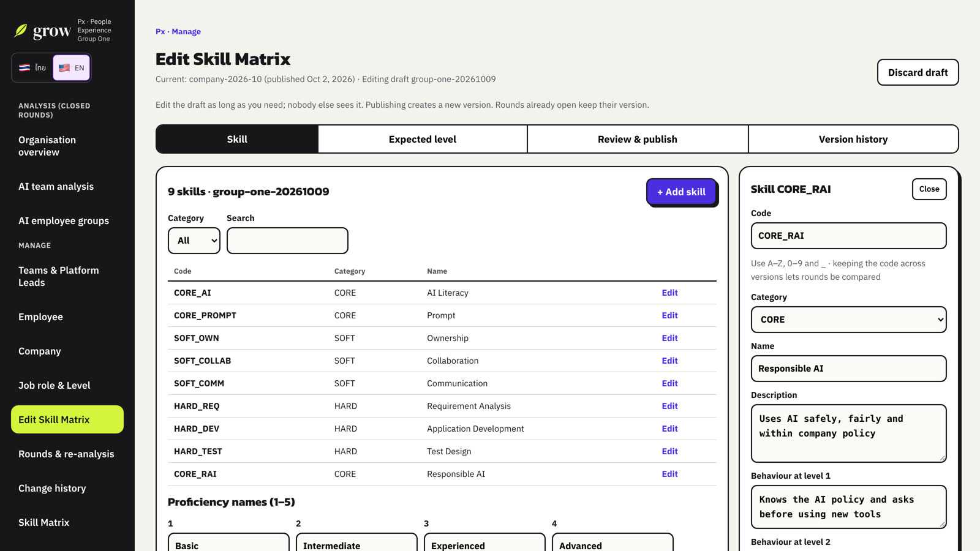980x551 pixels.
Task: Open AI team analysis in sidebar
Action: 67,186
